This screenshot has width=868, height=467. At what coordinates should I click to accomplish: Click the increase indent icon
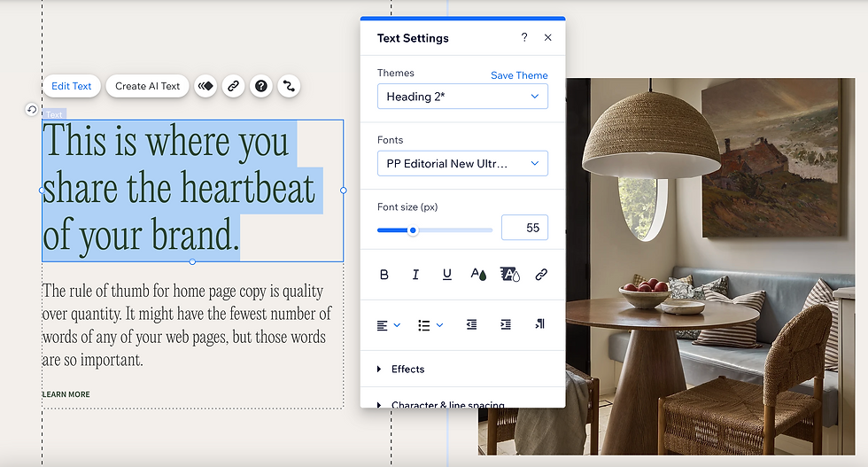coord(506,324)
